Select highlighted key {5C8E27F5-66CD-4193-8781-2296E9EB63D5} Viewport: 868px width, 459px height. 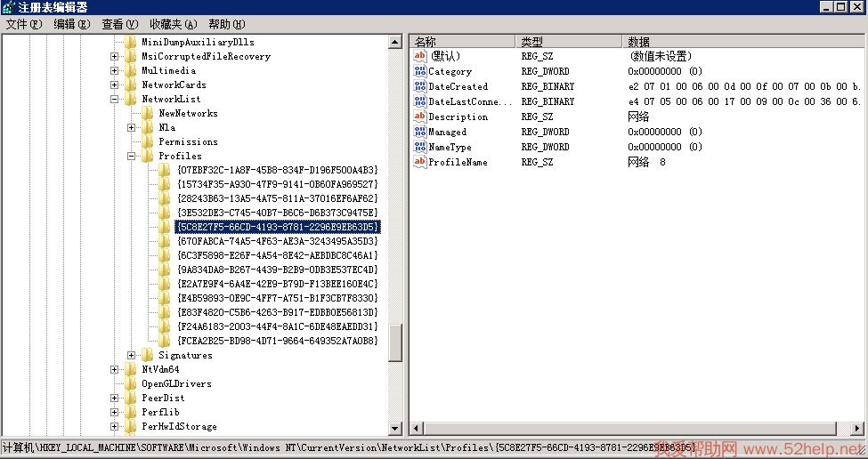coord(278,227)
